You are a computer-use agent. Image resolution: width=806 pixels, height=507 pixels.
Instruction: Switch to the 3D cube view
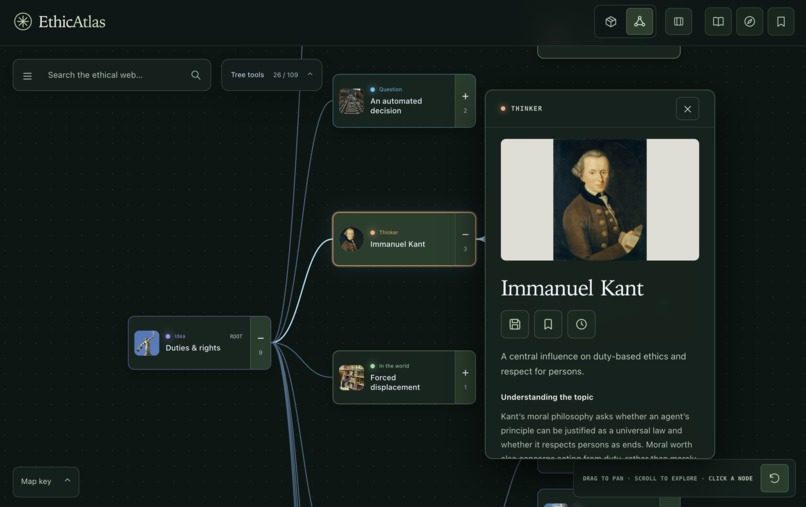click(610, 22)
